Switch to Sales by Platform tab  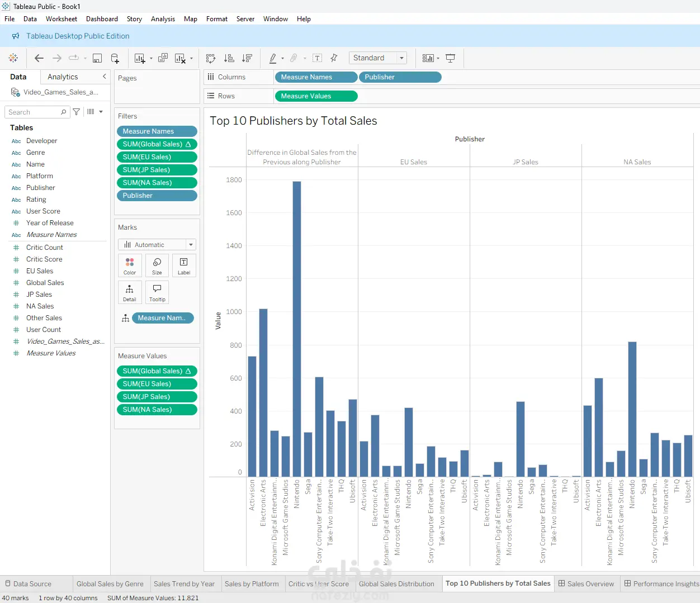(252, 584)
